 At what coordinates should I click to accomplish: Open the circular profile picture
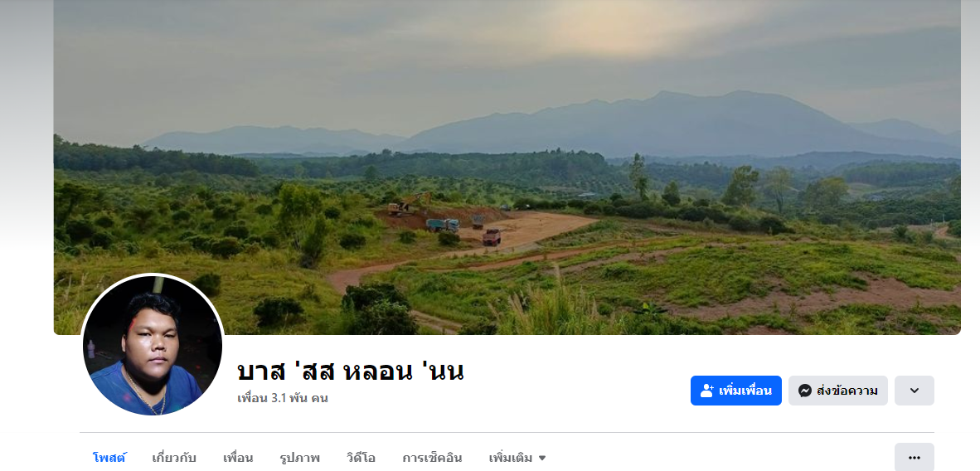(x=153, y=345)
